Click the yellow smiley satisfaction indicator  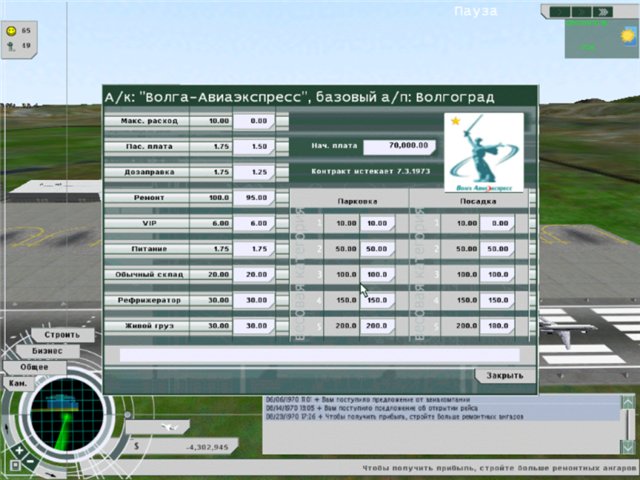click(x=12, y=31)
